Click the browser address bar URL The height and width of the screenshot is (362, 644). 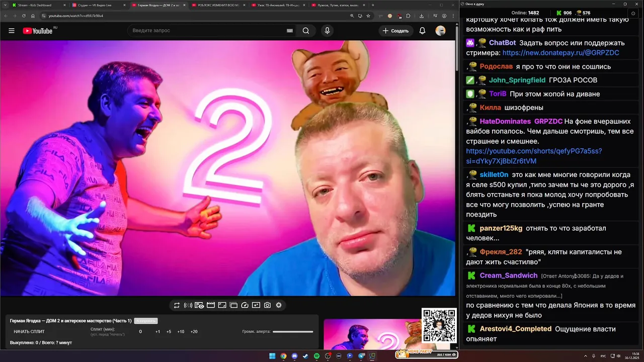pyautogui.click(x=76, y=16)
